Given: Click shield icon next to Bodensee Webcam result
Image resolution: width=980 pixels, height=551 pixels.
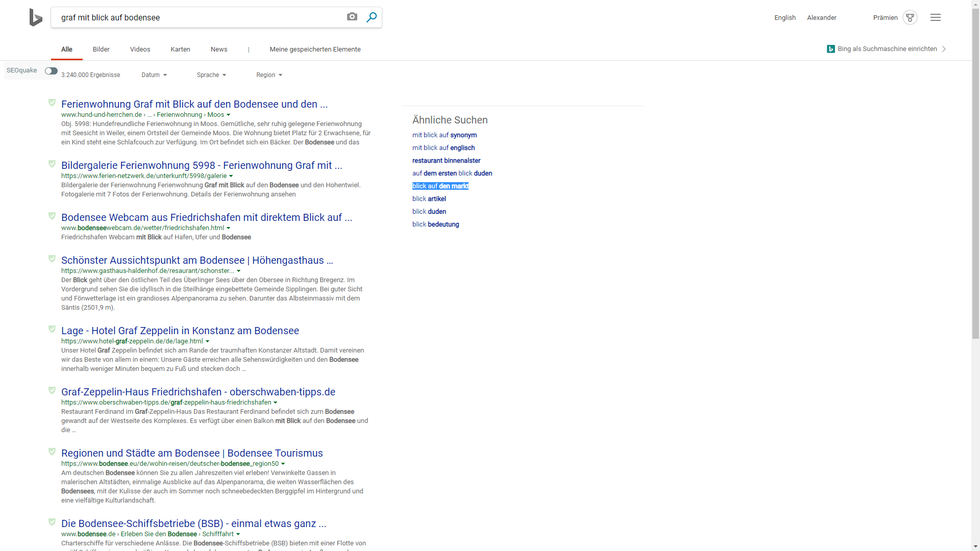Looking at the screenshot, I should click(52, 216).
